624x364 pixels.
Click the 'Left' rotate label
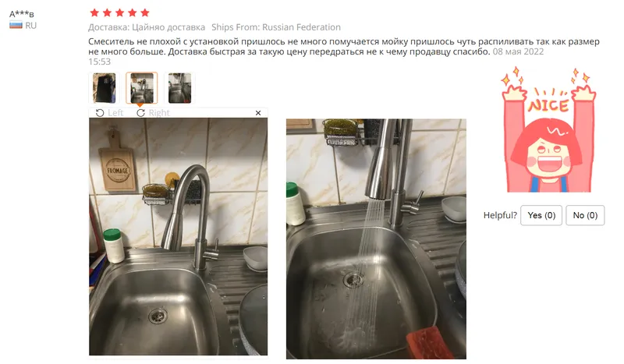pyautogui.click(x=115, y=113)
